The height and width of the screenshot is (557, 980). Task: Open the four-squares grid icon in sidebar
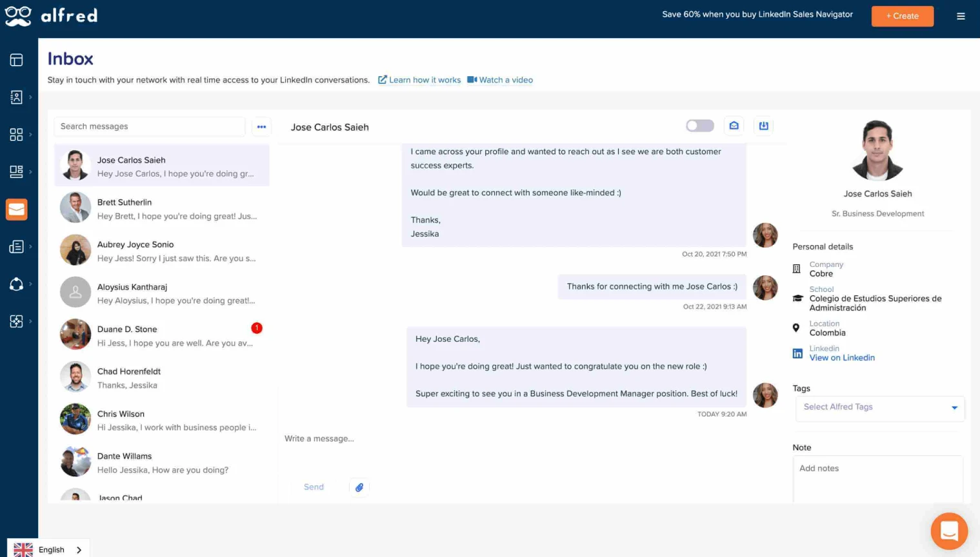click(x=16, y=134)
